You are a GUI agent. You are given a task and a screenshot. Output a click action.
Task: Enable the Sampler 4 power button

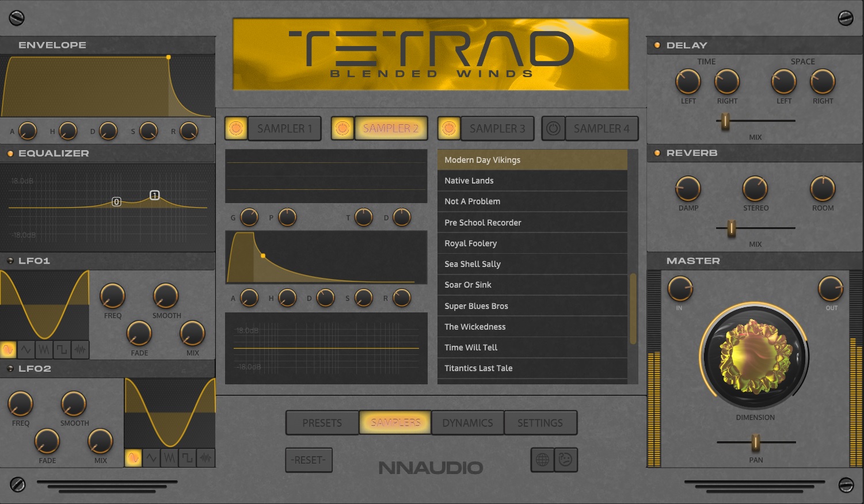click(553, 128)
